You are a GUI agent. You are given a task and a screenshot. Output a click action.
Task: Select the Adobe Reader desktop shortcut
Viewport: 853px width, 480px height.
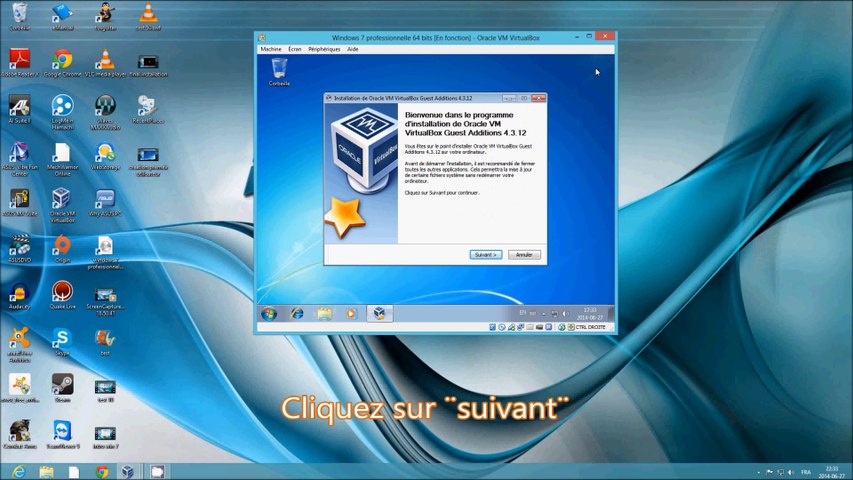[x=20, y=63]
